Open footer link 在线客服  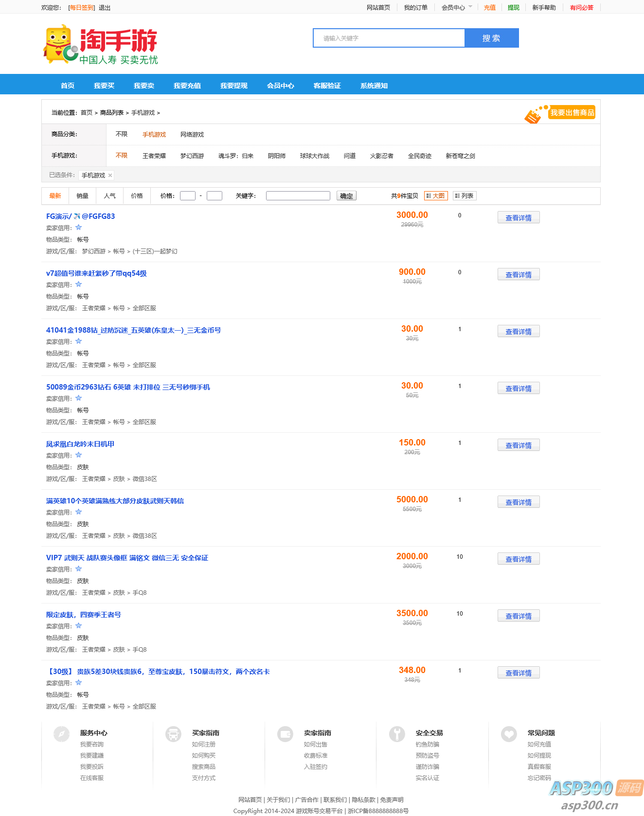[x=92, y=778]
